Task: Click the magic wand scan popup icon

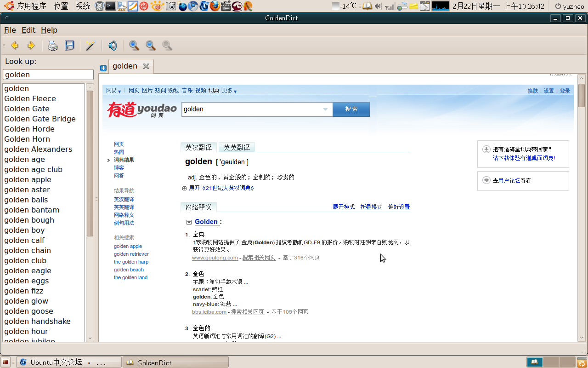Action: tap(90, 46)
